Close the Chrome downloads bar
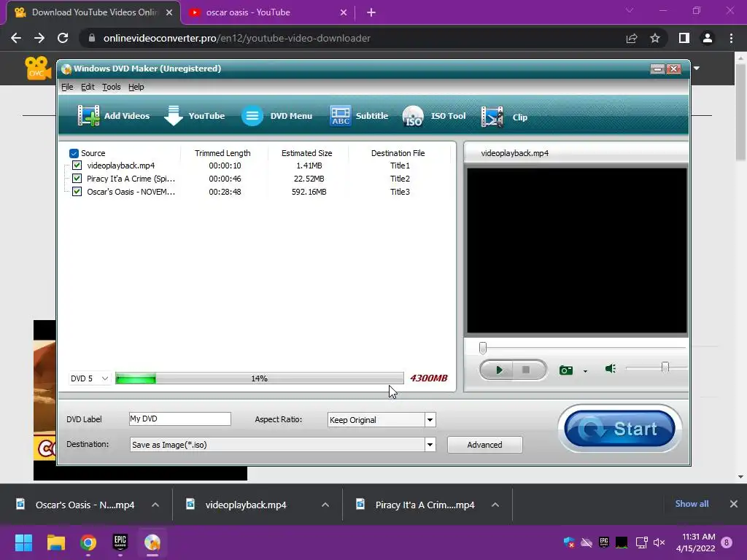 [x=734, y=504]
